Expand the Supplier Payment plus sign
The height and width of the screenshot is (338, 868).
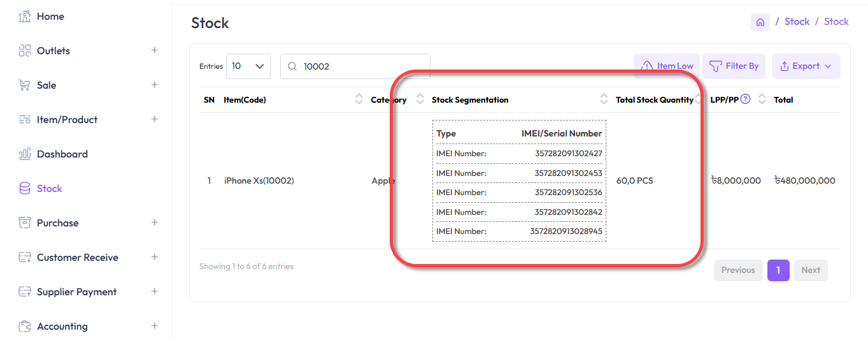point(154,291)
